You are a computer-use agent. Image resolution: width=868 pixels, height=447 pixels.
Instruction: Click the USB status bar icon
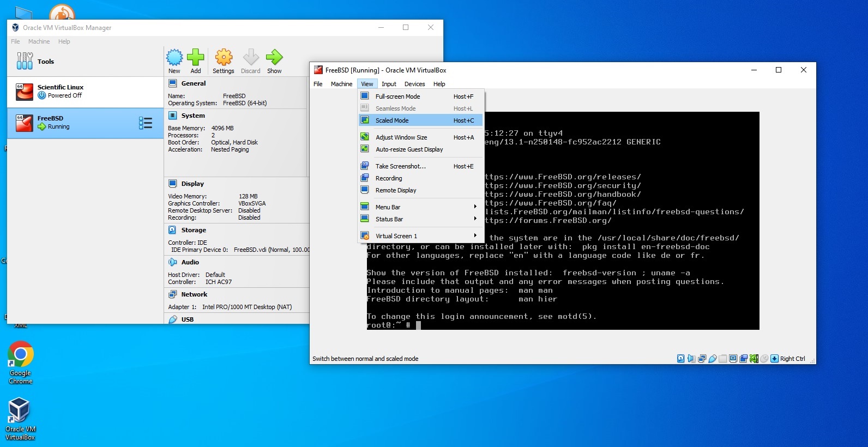click(x=713, y=359)
